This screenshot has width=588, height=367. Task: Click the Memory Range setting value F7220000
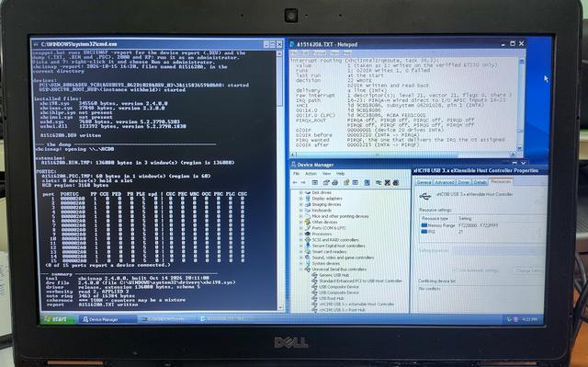[x=479, y=225]
